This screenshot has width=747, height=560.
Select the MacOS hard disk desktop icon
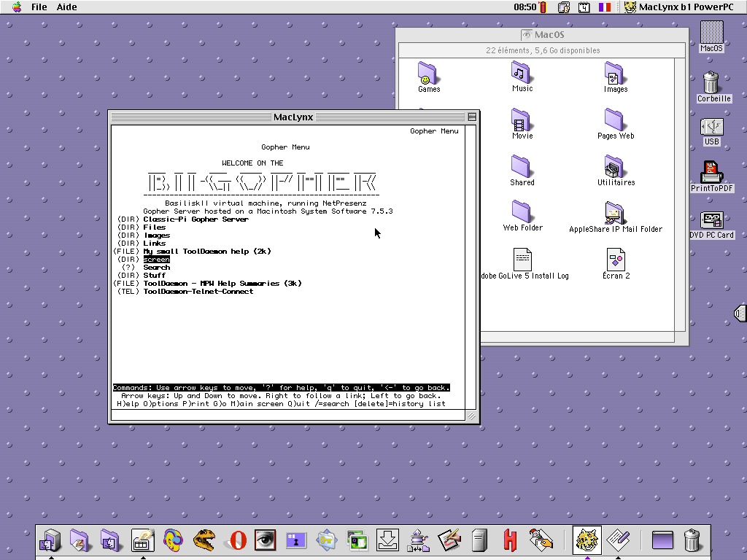(x=711, y=36)
